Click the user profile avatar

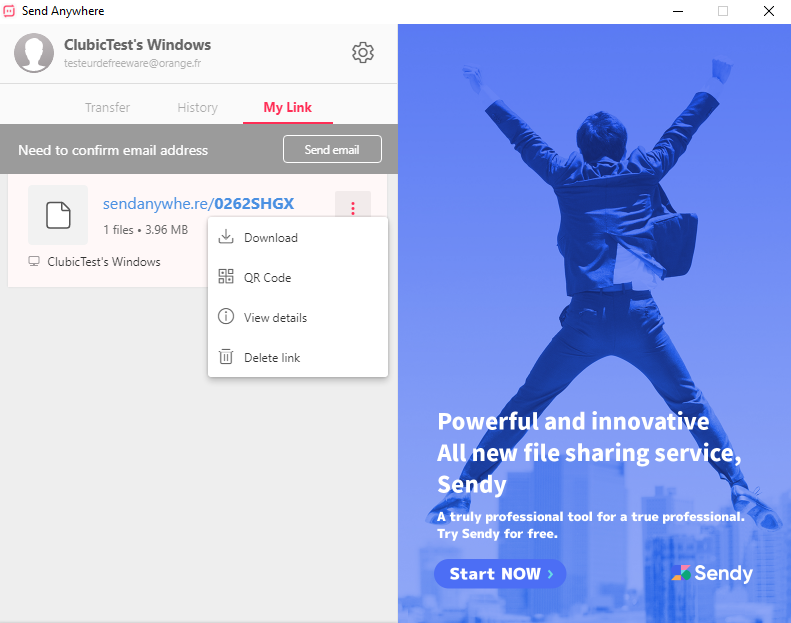[x=34, y=53]
